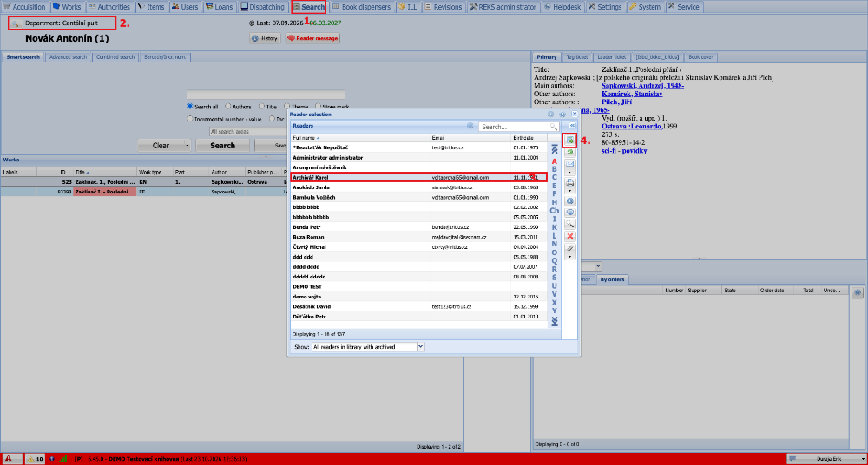
Task: Select works row with ID 523
Action: click(x=144, y=181)
